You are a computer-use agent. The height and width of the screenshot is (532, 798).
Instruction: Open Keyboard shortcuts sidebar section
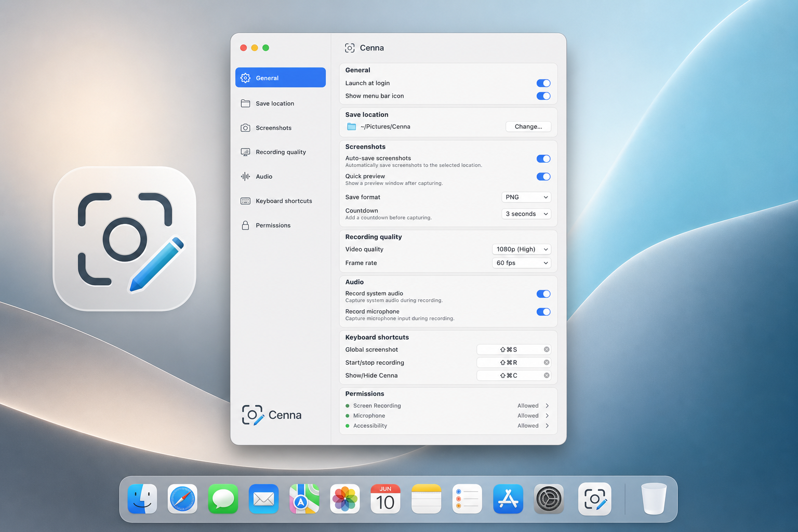(281, 201)
